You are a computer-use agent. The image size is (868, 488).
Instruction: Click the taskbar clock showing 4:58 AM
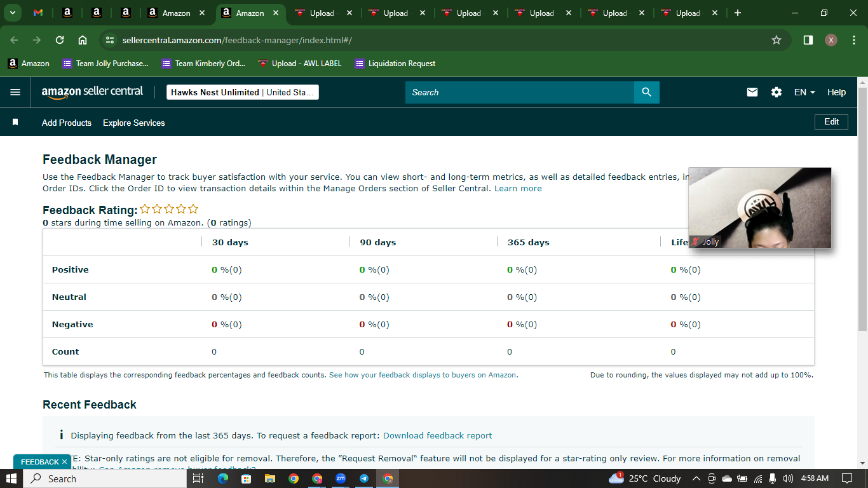(815, 478)
